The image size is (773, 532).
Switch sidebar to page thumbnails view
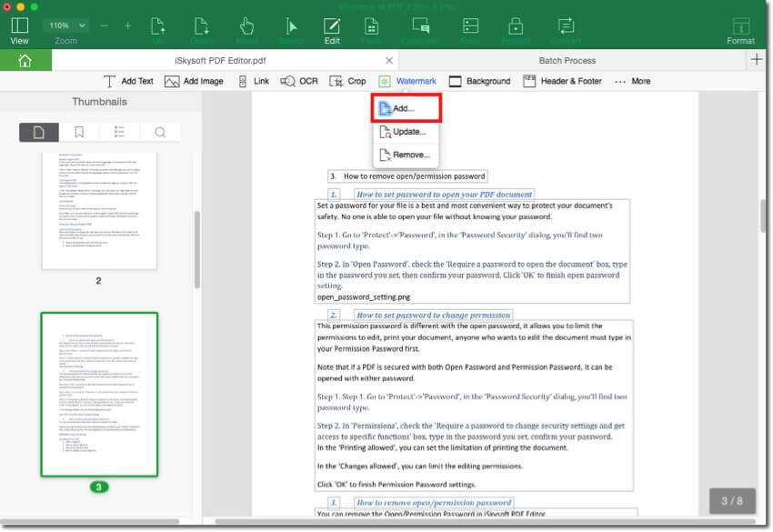coord(38,132)
